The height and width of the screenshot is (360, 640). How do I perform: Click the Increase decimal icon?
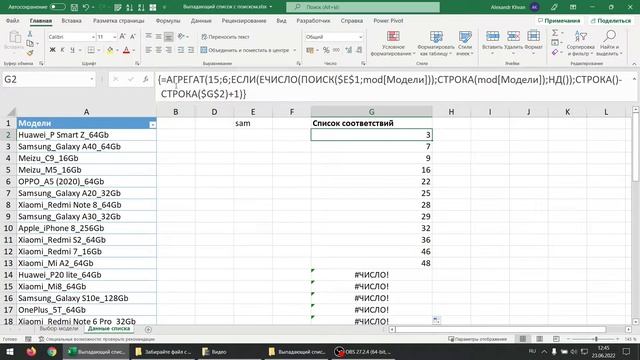(349, 50)
